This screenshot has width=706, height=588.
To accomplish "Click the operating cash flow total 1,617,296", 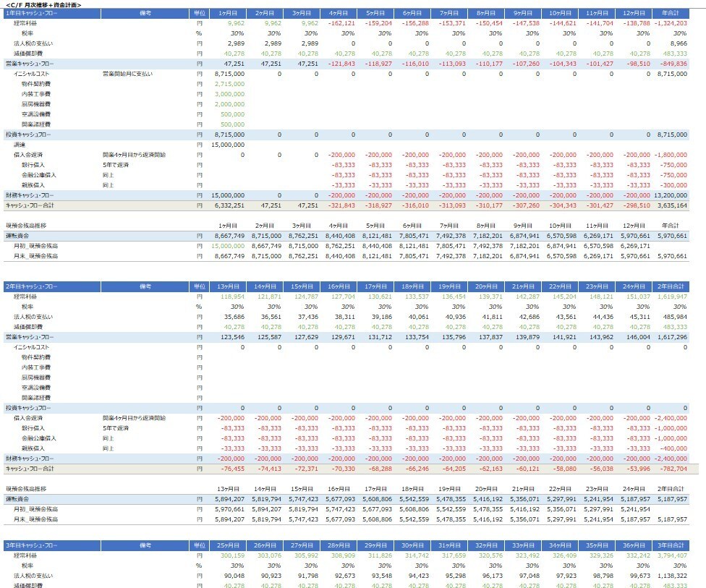I will pyautogui.click(x=672, y=338).
